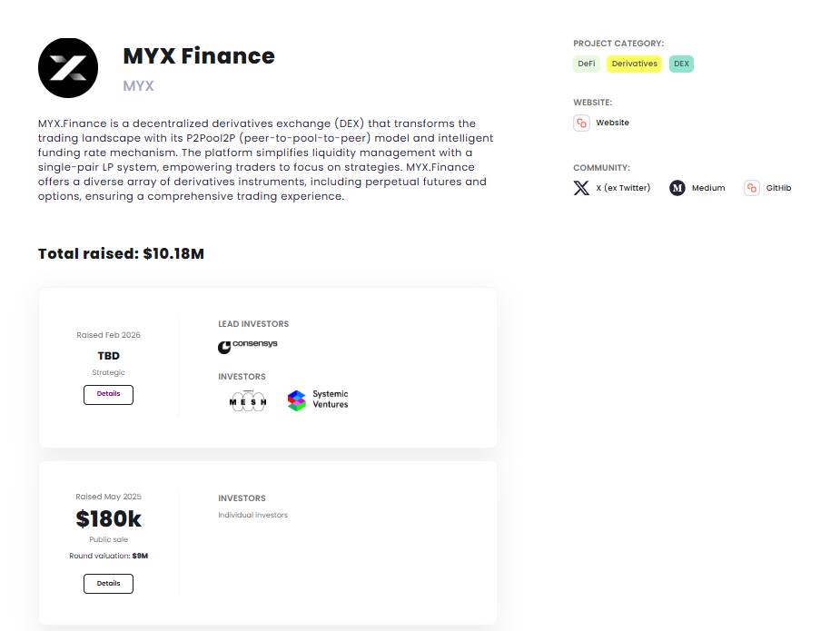This screenshot has width=840, height=631.
Task: Click the DeFi category tag
Action: click(586, 64)
